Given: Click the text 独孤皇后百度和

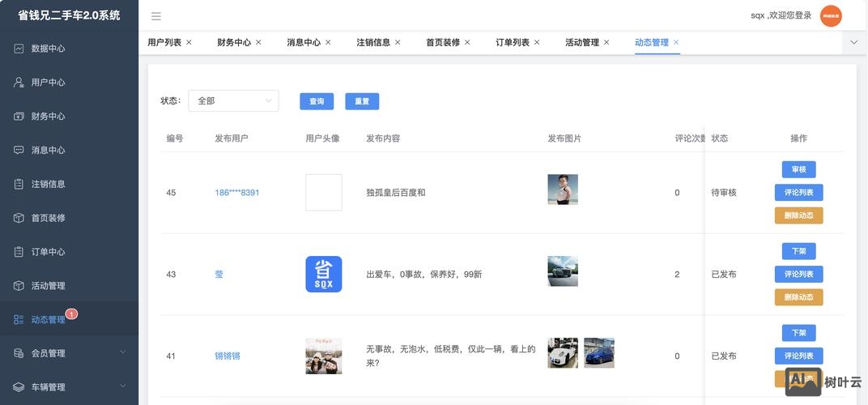Looking at the screenshot, I should [x=396, y=193].
